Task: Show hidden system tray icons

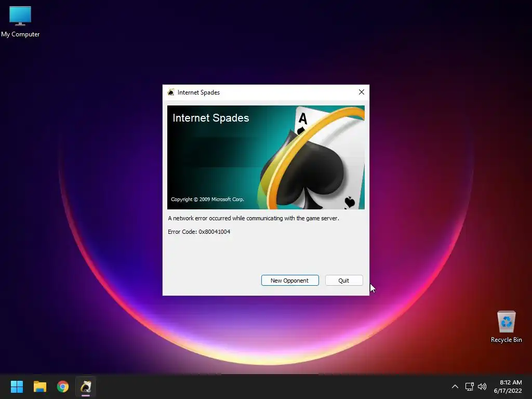Action: pyautogui.click(x=455, y=387)
